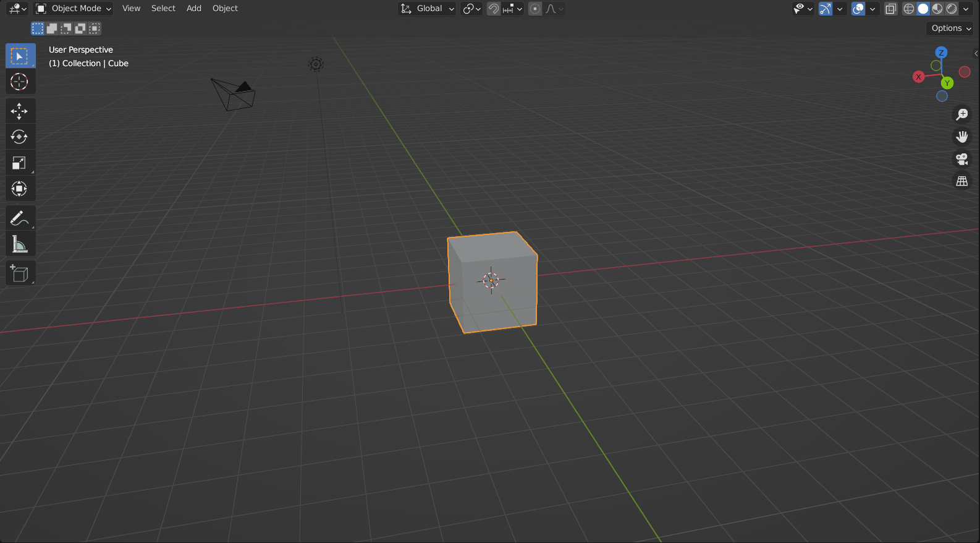Open the Pivot Point dropdown
The image size is (980, 543).
pos(472,9)
